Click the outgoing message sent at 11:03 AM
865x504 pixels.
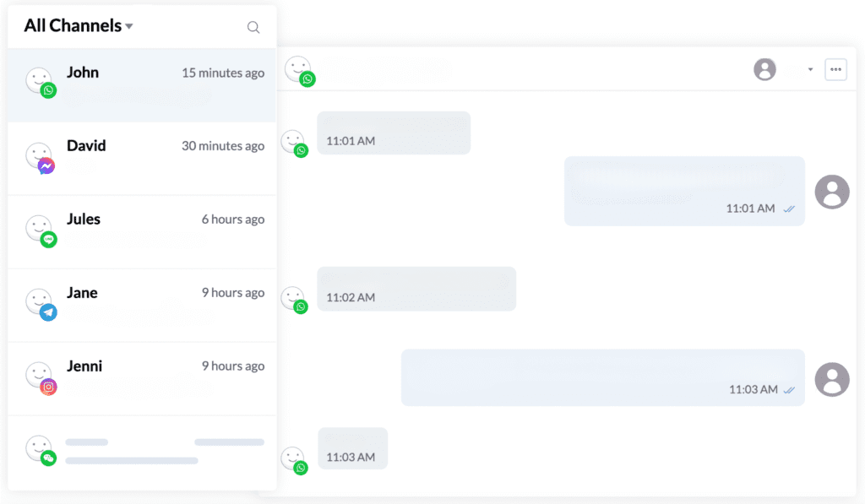pyautogui.click(x=602, y=377)
